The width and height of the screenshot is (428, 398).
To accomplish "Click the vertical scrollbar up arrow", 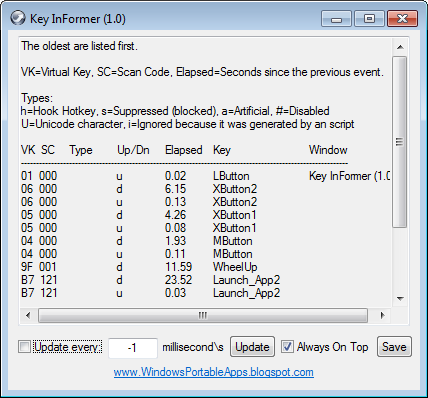I will (400, 47).
